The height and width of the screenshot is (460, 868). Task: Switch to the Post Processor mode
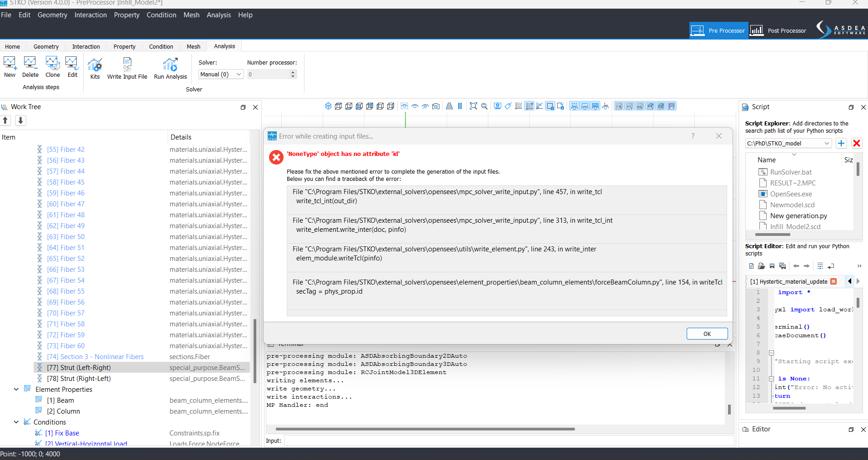[x=778, y=30]
